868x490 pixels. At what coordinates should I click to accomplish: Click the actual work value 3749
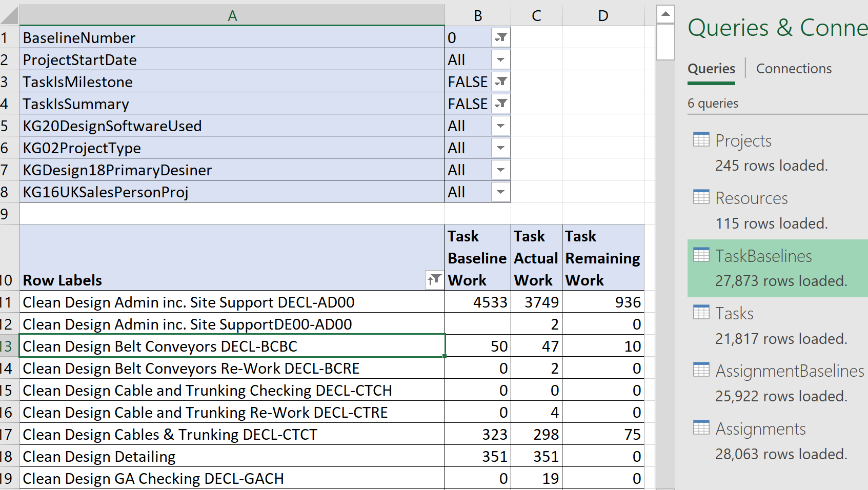click(x=536, y=302)
